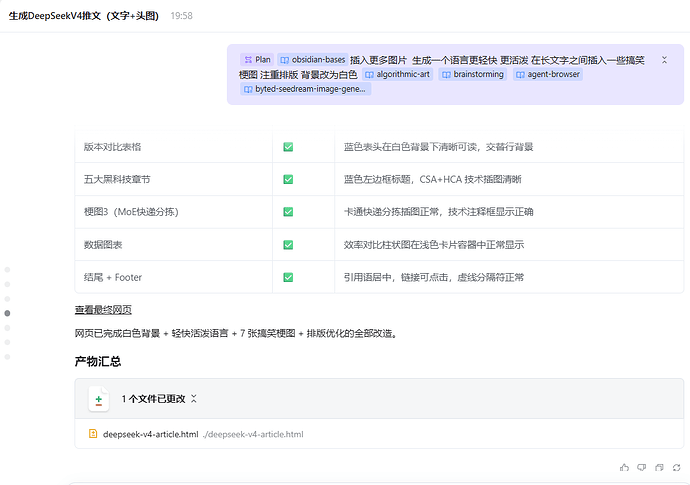
Task: Click the green check for 结尾 + Footer
Action: (288, 277)
